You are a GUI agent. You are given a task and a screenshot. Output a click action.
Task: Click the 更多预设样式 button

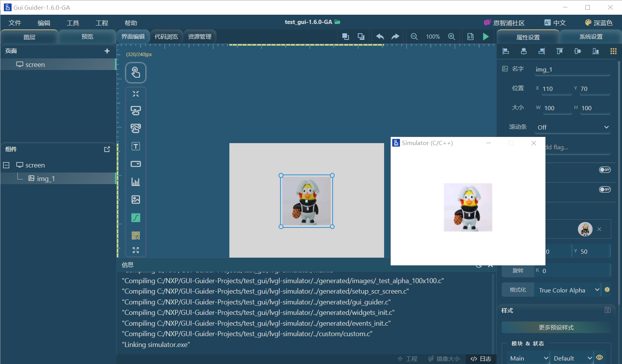click(x=556, y=327)
